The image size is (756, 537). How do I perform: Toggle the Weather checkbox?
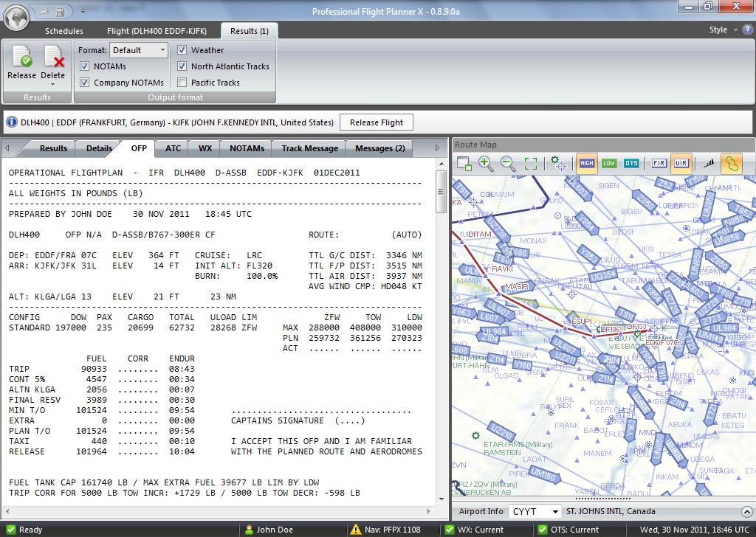coord(182,50)
